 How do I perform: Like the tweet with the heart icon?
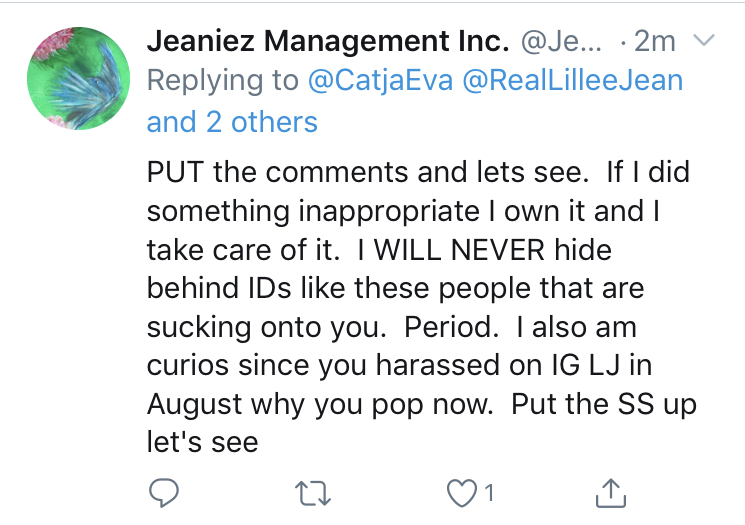point(462,493)
